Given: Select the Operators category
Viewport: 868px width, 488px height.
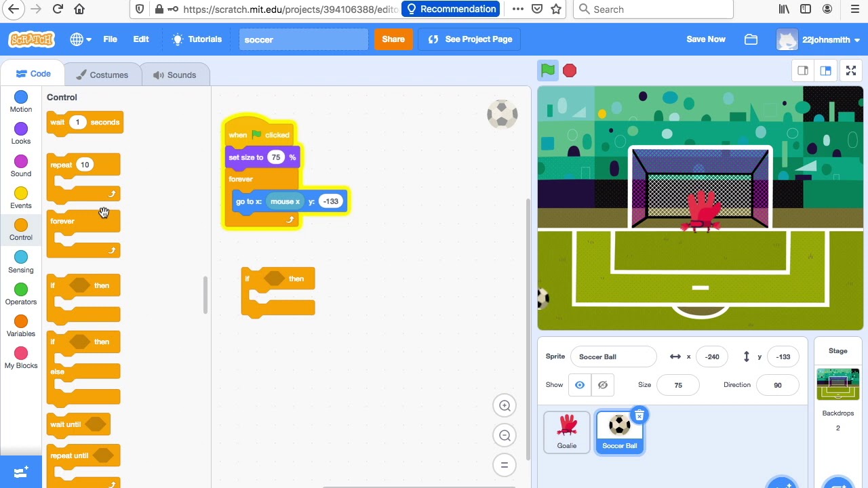Looking at the screenshot, I should (x=21, y=294).
